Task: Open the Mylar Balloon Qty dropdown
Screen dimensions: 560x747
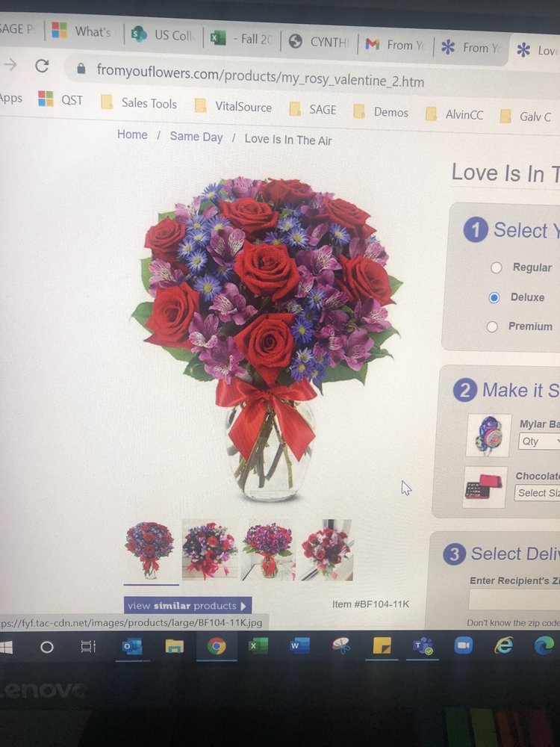Action: click(539, 441)
